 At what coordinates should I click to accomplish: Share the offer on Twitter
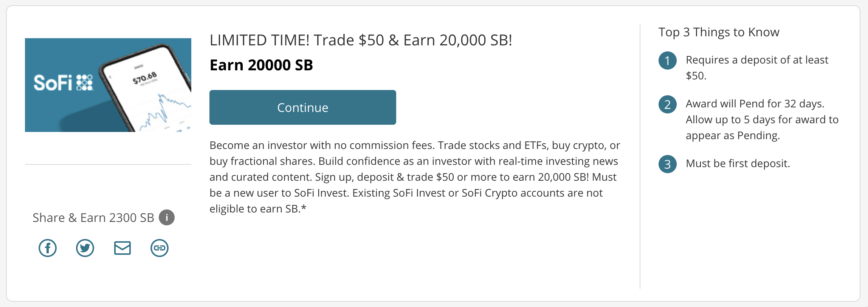click(x=85, y=248)
